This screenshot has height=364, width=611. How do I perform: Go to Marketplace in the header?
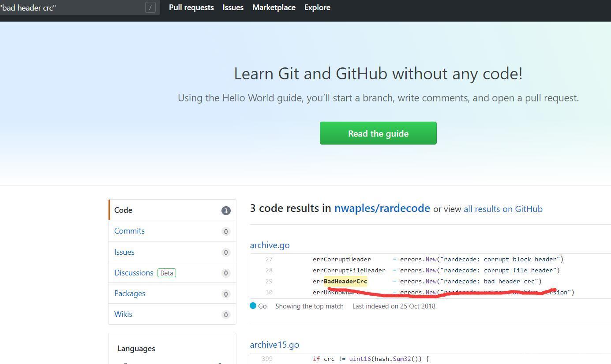[274, 7]
